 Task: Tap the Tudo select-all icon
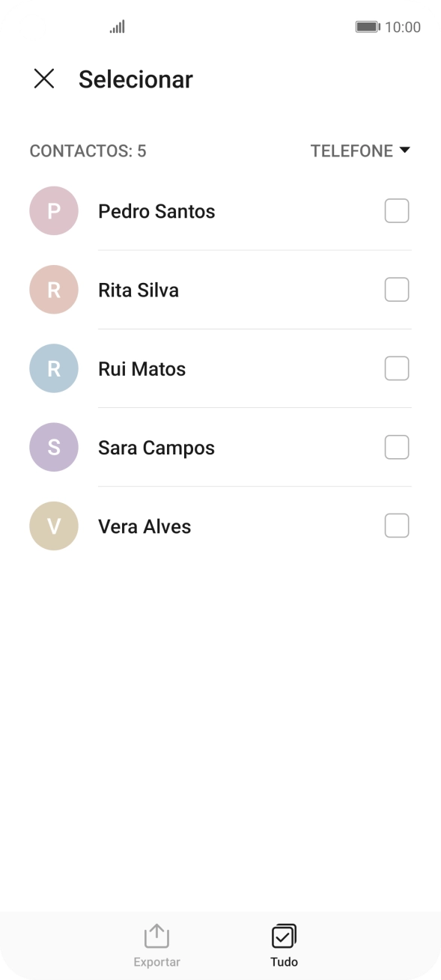tap(284, 934)
